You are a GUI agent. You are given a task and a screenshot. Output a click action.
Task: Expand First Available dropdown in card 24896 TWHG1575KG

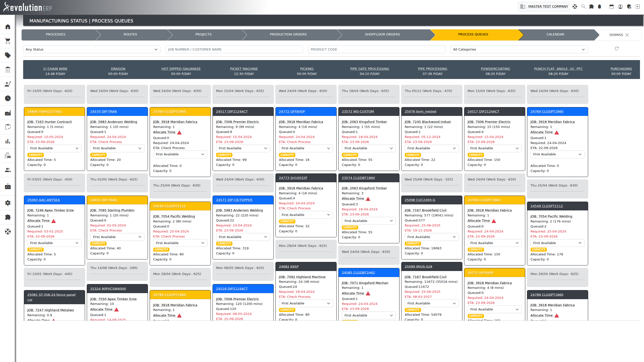(54, 148)
